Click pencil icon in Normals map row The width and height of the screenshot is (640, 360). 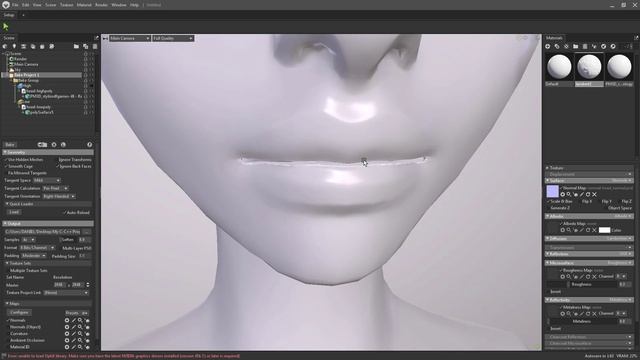pyautogui.click(x=74, y=320)
